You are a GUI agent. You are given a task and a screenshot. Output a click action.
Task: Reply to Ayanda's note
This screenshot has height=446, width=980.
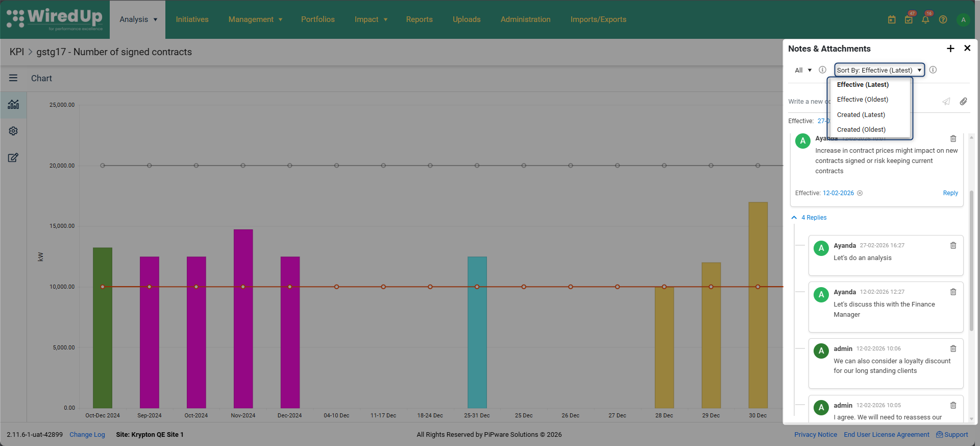[x=950, y=193]
